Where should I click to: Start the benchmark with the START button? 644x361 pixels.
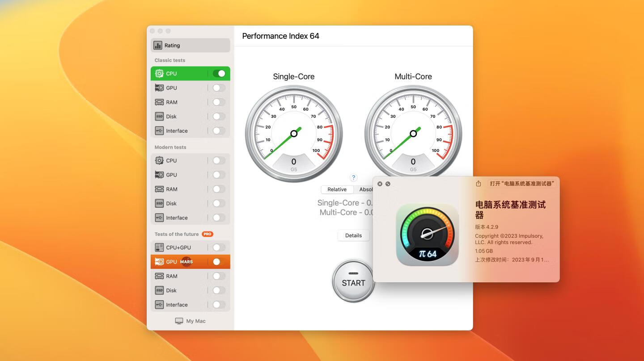click(x=353, y=281)
